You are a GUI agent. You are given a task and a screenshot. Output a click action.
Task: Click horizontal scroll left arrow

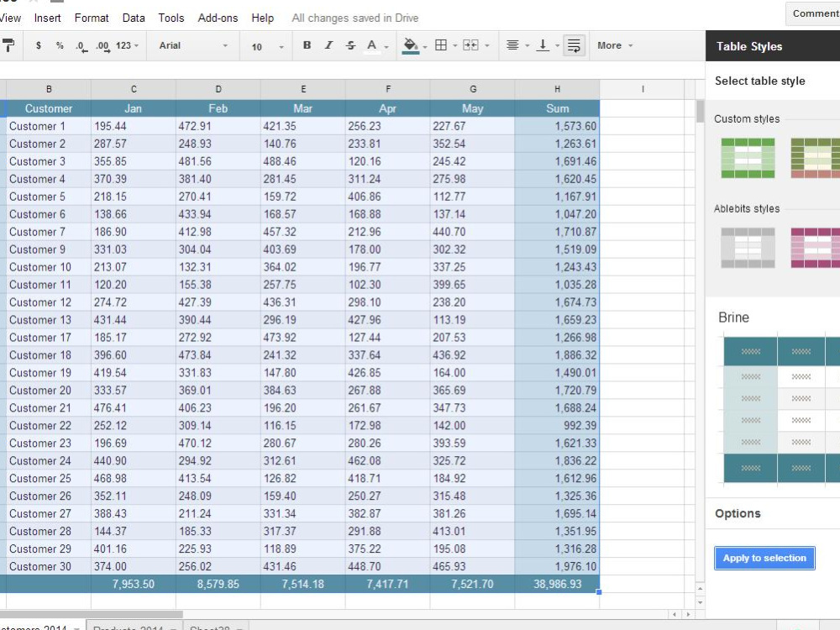pos(675,615)
